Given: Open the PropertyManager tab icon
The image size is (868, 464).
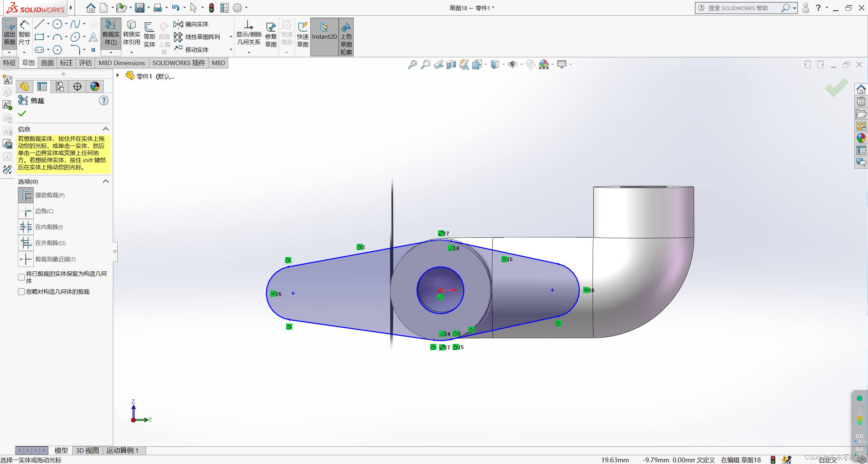Looking at the screenshot, I should tap(42, 86).
